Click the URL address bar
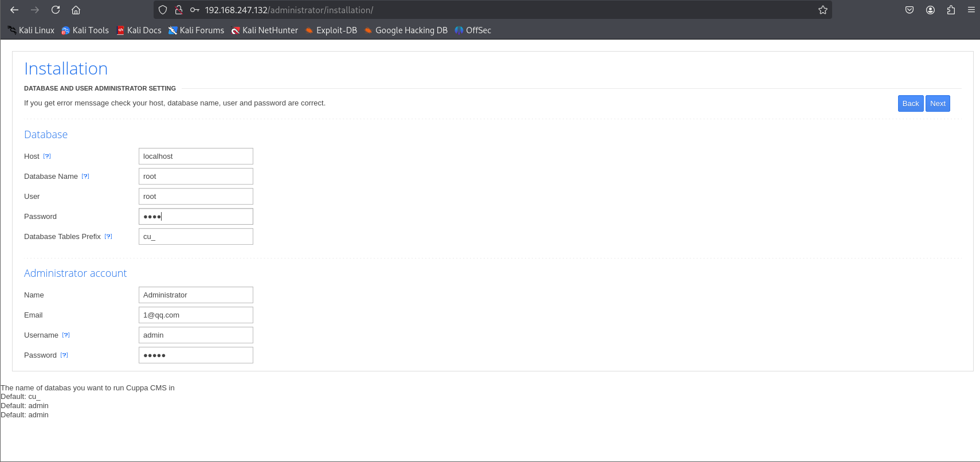The image size is (980, 462). [493, 10]
